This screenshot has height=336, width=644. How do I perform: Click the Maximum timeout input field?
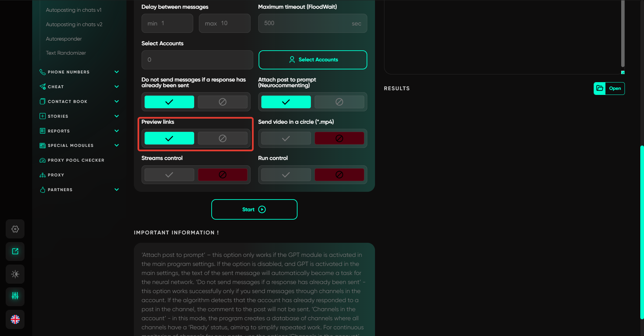pyautogui.click(x=307, y=23)
